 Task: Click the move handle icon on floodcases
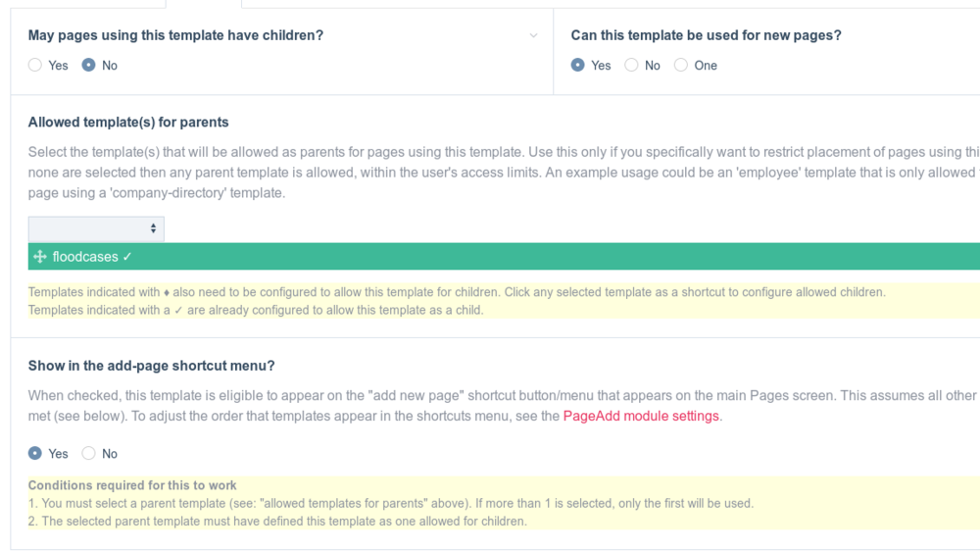[x=40, y=257]
